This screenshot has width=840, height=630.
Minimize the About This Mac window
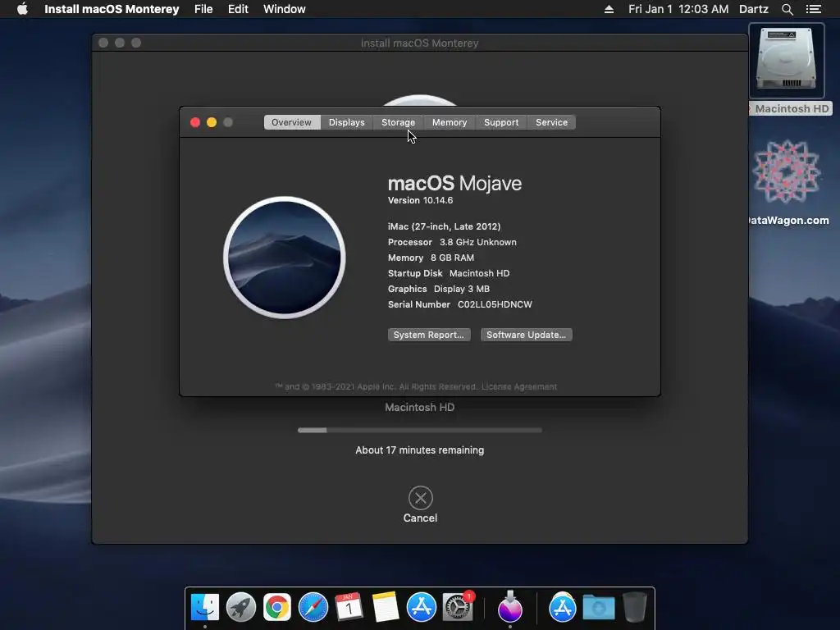point(212,122)
